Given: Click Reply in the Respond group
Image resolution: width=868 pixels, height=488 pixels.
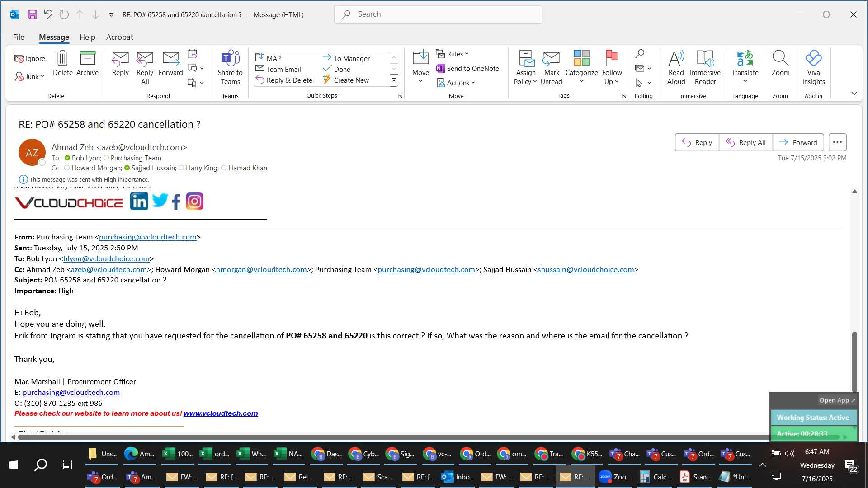Looking at the screenshot, I should tap(120, 63).
